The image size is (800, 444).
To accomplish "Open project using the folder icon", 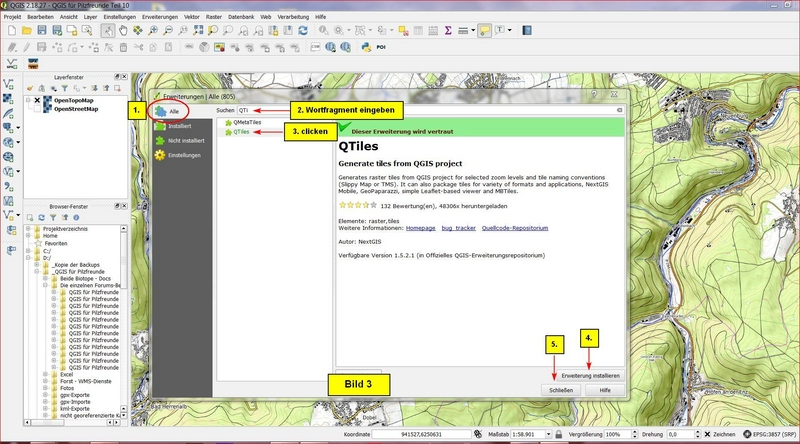I will coord(27,31).
